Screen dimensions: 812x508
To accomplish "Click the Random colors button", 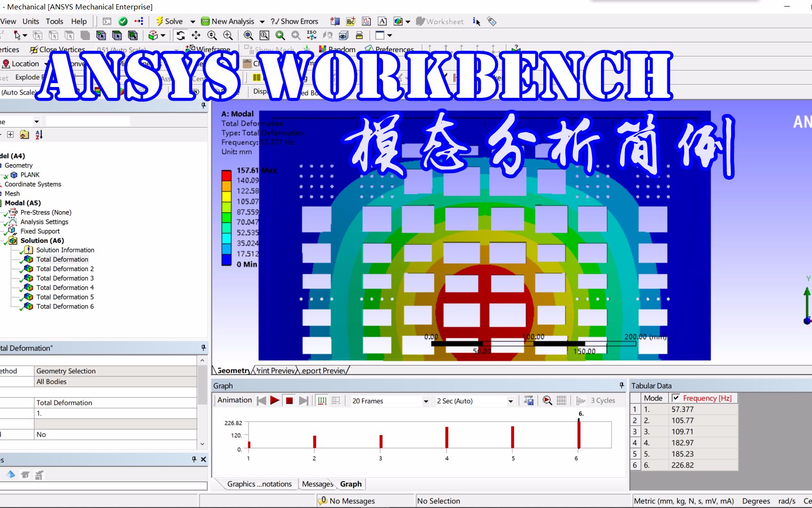I will (337, 49).
